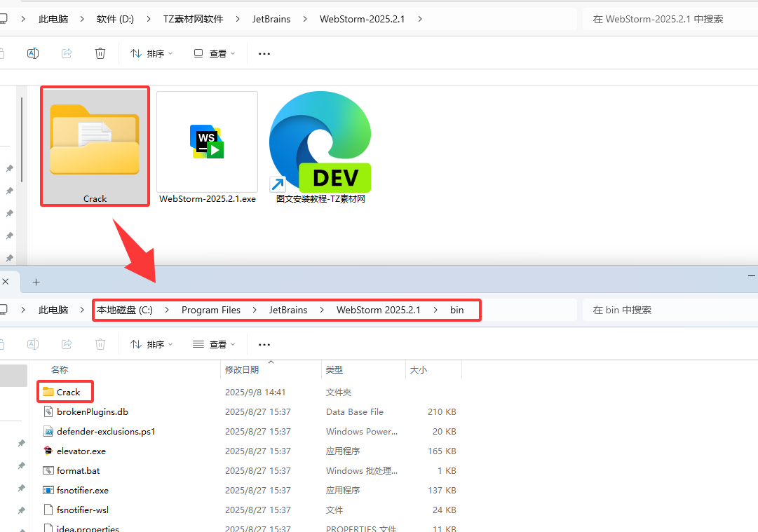Screen dimensions: 758x532
Task: Click Crack row date 2025/9/8 14:41
Action: pos(255,393)
